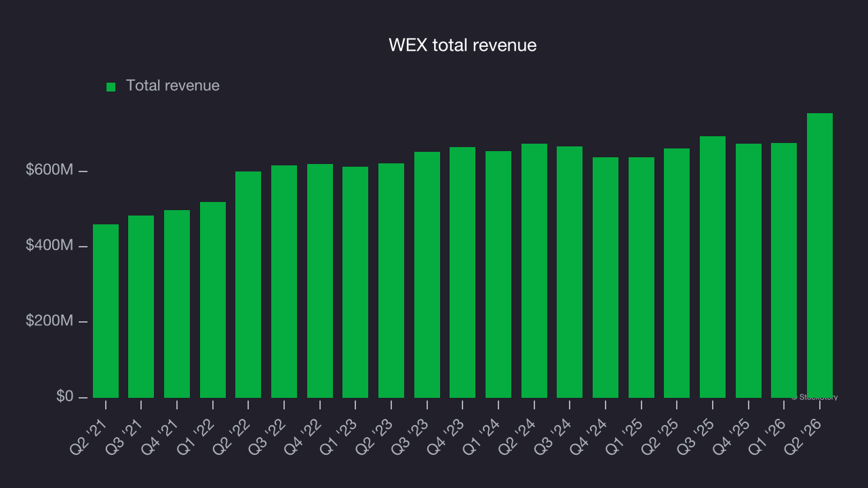Click the tallest Q2 '26 revenue bar
This screenshot has height=488, width=868.
pyautogui.click(x=820, y=256)
